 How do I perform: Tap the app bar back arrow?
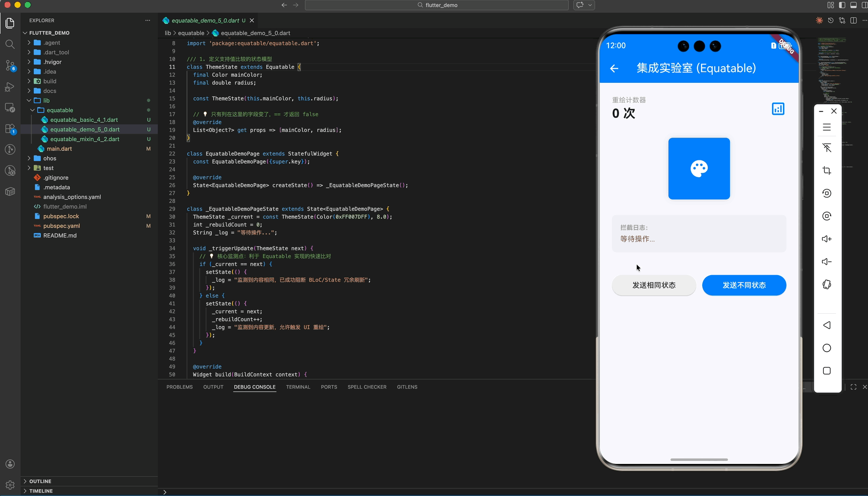tap(614, 68)
